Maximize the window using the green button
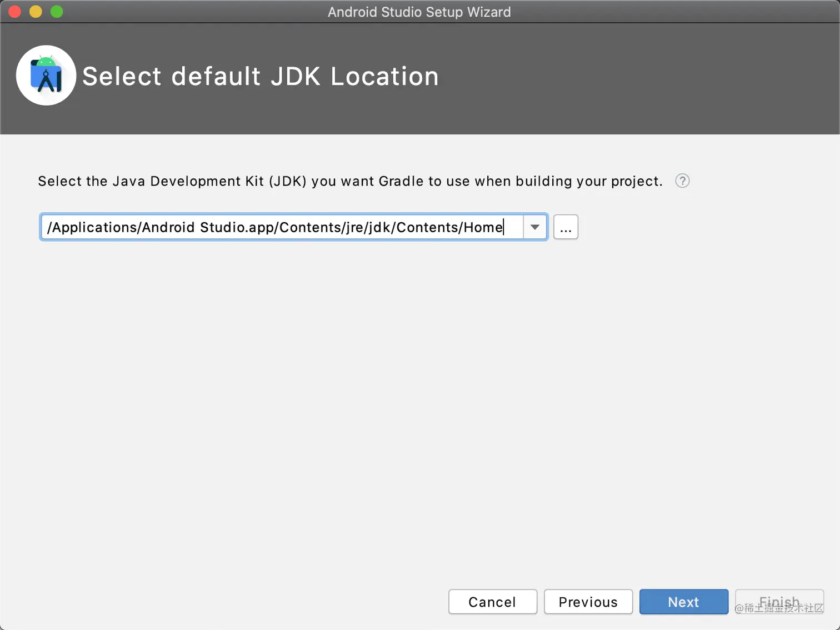The image size is (840, 630). point(57,12)
